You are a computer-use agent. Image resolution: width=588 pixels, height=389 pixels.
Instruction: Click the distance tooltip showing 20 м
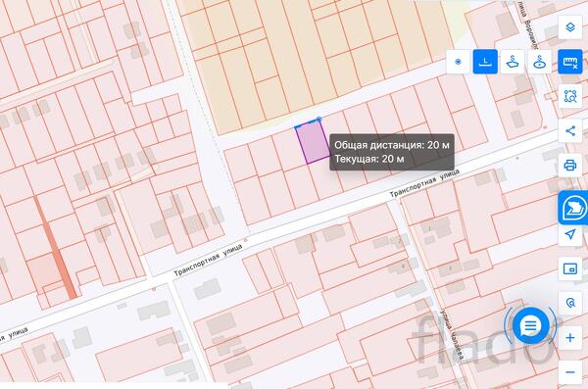(x=391, y=152)
